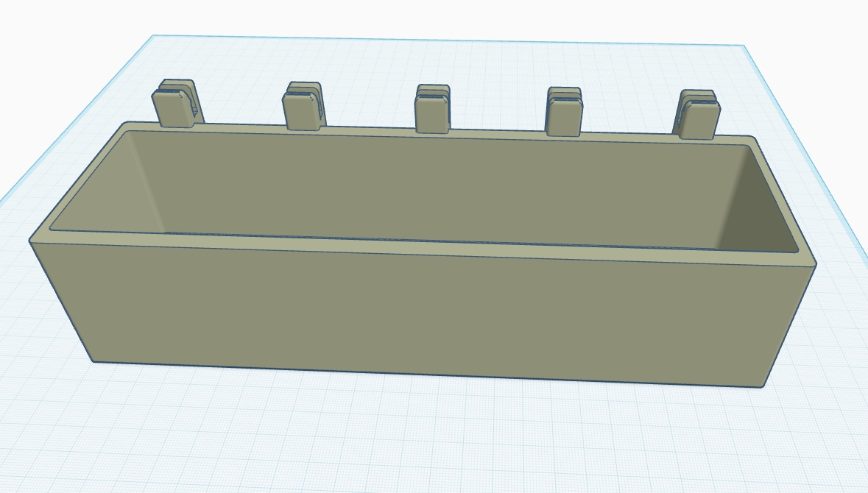Select the middle hook clip on the back wall
Screen dimensions: 868x493
(x=432, y=109)
